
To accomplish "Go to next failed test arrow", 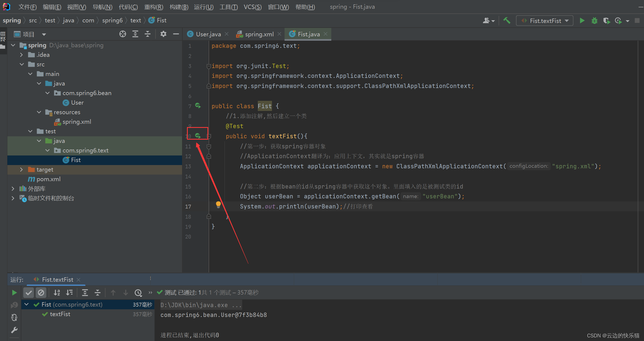I will point(125,293).
